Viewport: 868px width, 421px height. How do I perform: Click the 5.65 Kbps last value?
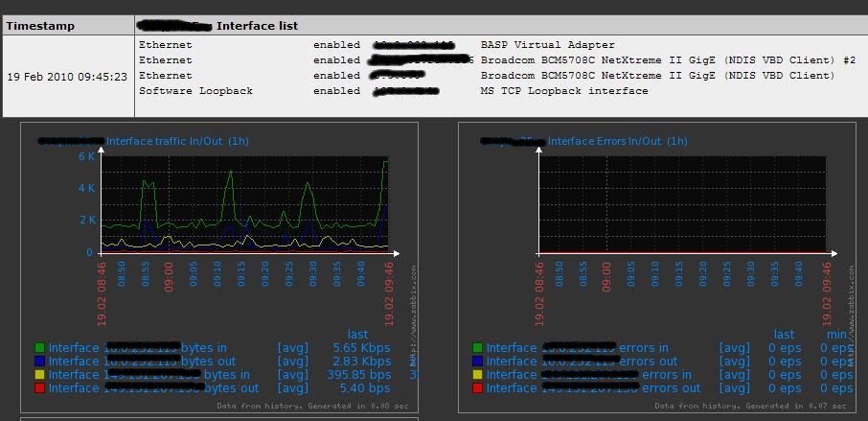tap(362, 348)
